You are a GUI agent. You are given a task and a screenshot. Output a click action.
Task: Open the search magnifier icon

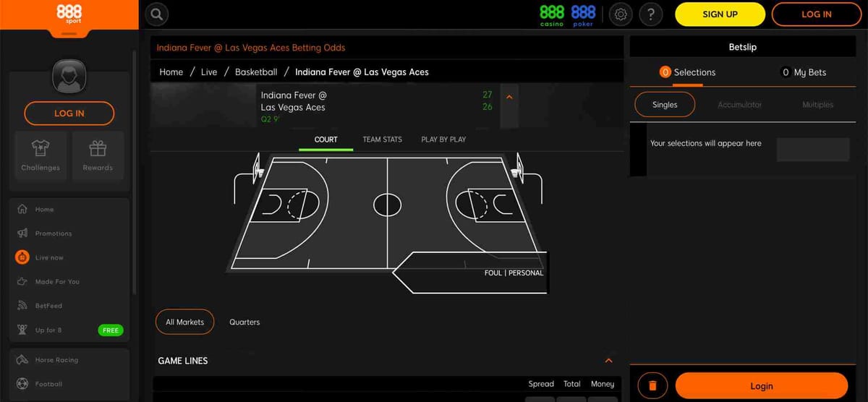157,14
